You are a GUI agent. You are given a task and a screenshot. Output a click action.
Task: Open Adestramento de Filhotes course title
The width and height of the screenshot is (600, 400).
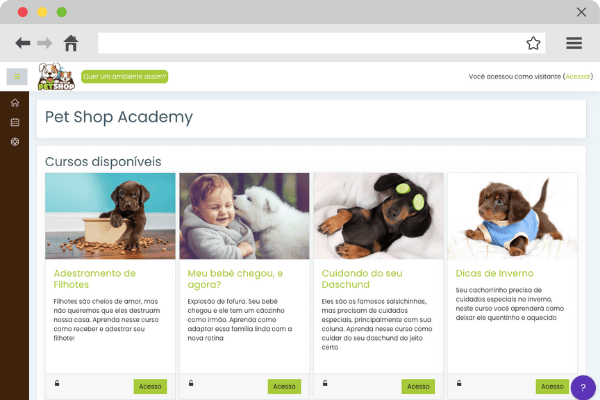coord(95,279)
